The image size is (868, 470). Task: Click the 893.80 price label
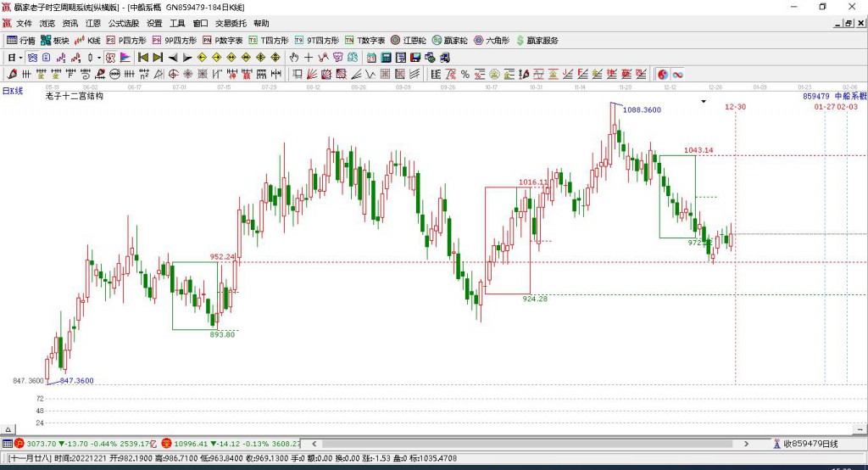[222, 335]
